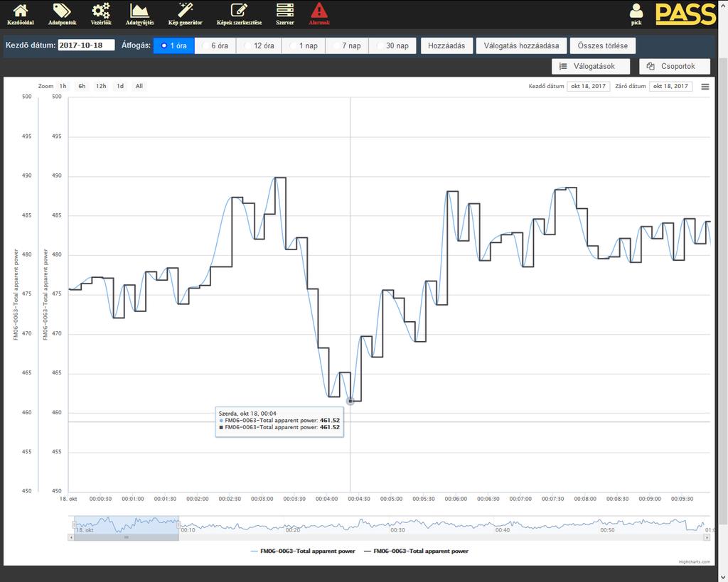Click the chart Záró dátum okt 18 field
Image resolution: width=728 pixels, height=582 pixels.
tap(670, 86)
